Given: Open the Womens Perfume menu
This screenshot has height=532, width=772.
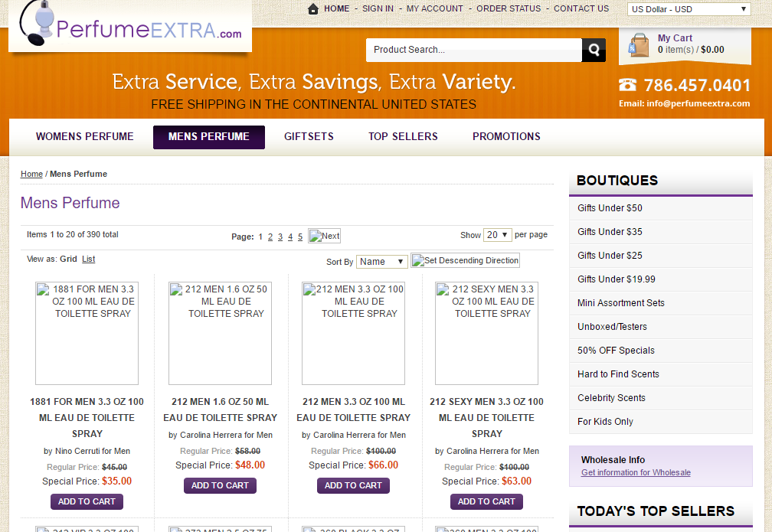Looking at the screenshot, I should click(85, 136).
